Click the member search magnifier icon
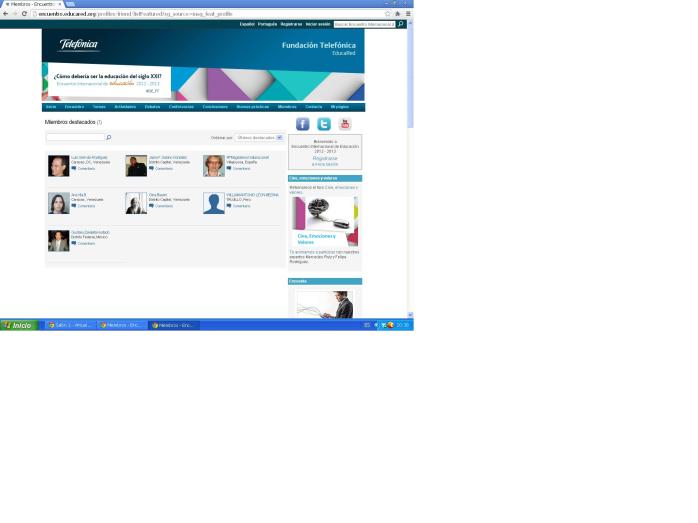Screen dimensions: 698x523 (108, 137)
